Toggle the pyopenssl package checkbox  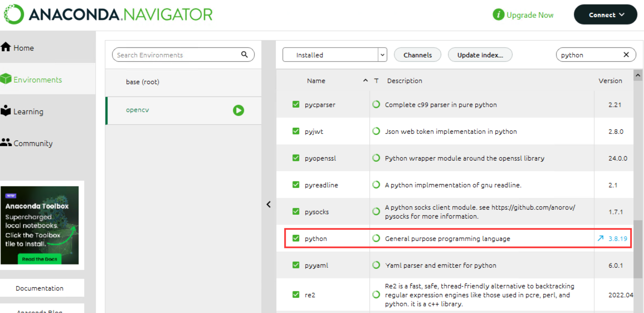pos(296,158)
